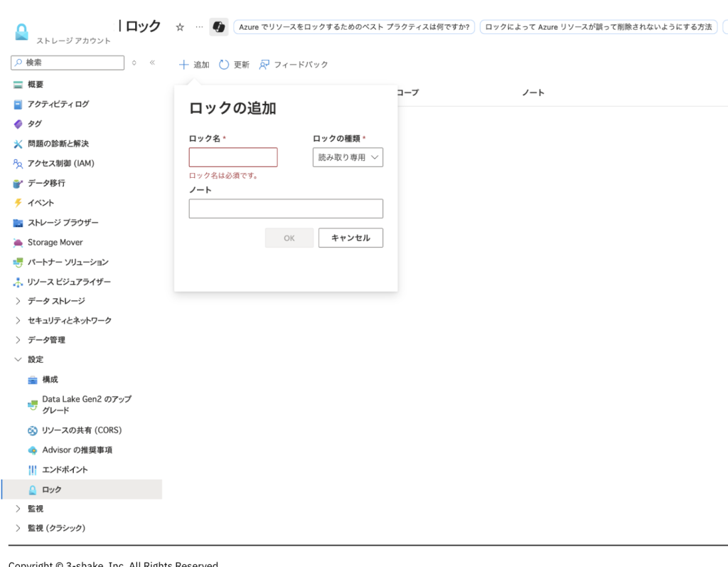Click the 更新 refresh icon
The image size is (728, 567).
(224, 65)
